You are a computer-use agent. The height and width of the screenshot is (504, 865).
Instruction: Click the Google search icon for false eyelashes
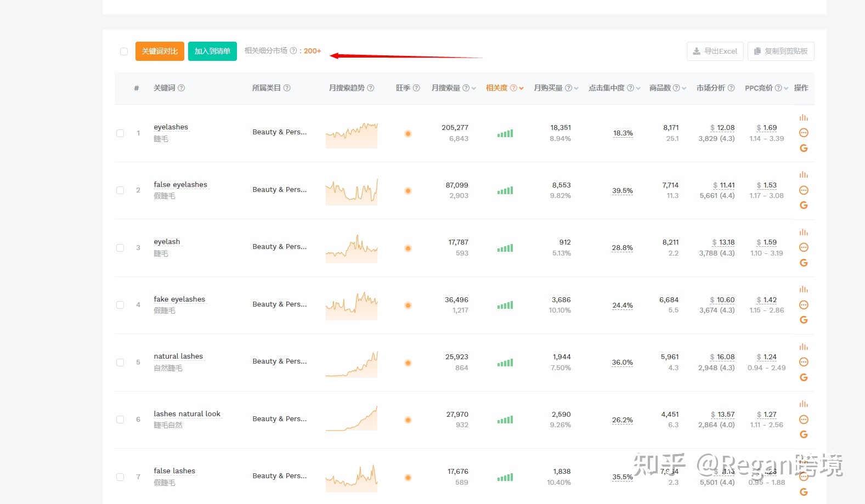[x=804, y=205]
